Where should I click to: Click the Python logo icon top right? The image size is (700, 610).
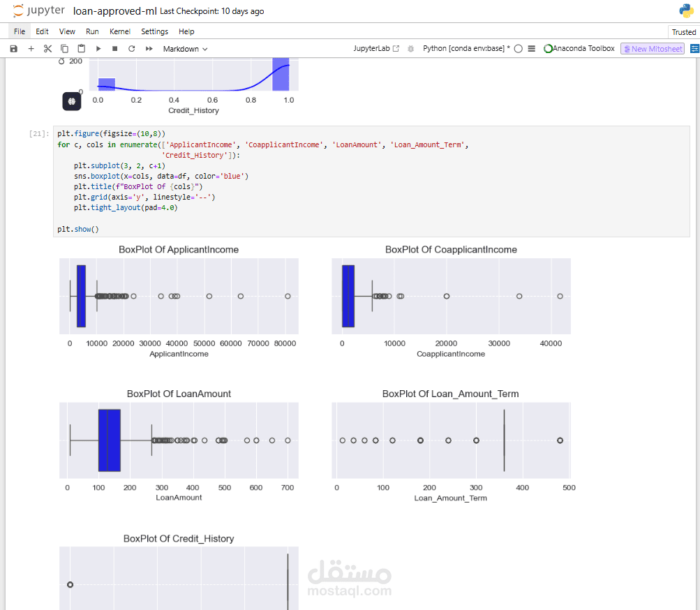[687, 10]
